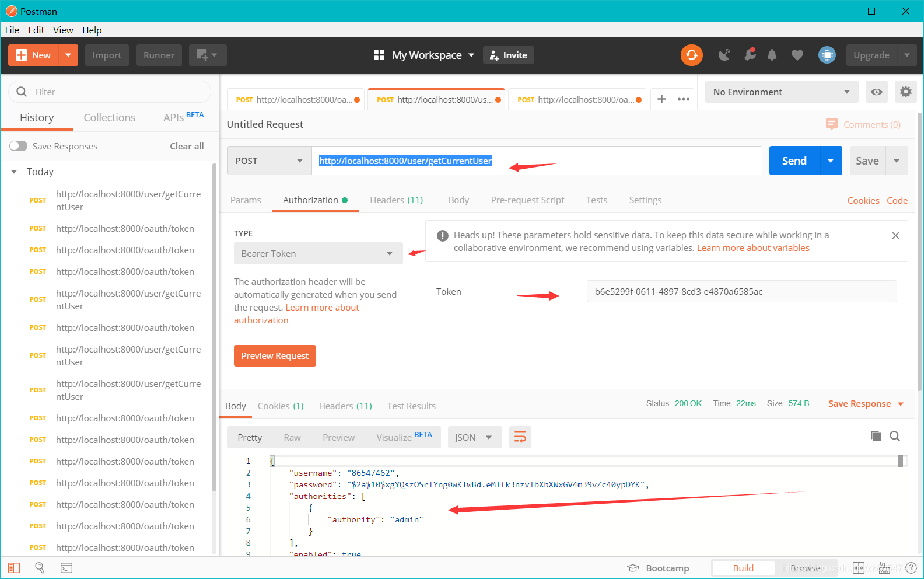Screen dimensions: 924x579
Task: Click the Runner button
Action: pos(159,55)
